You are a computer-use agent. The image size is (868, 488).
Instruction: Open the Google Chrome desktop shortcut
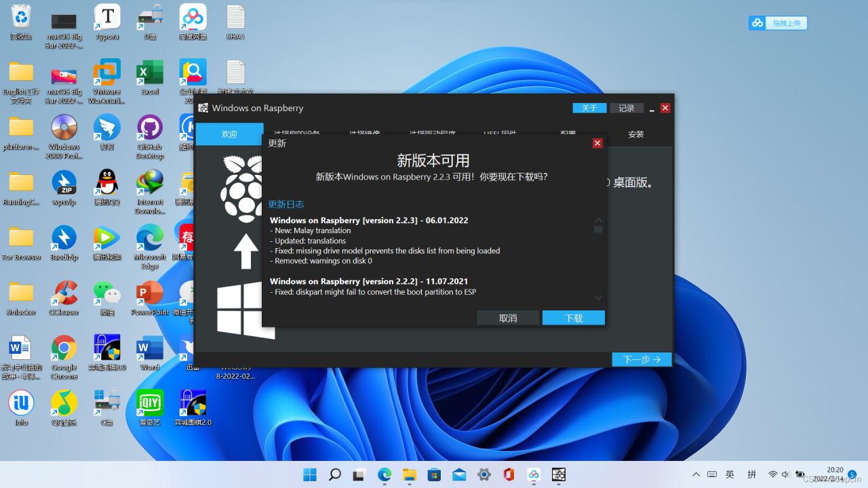pyautogui.click(x=64, y=359)
